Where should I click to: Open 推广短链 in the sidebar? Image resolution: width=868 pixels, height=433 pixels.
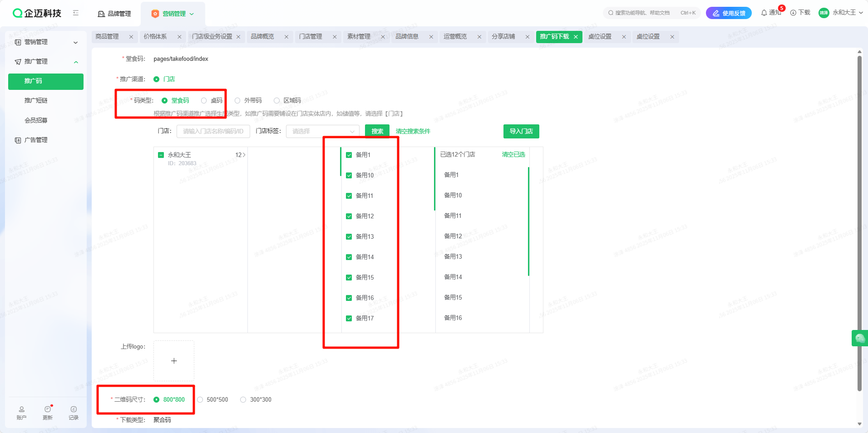[x=36, y=100]
